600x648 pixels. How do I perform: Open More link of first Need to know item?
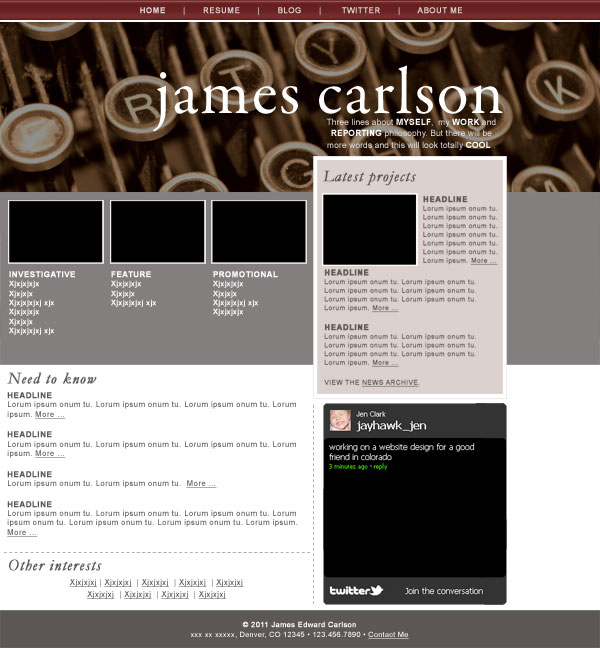(50, 414)
